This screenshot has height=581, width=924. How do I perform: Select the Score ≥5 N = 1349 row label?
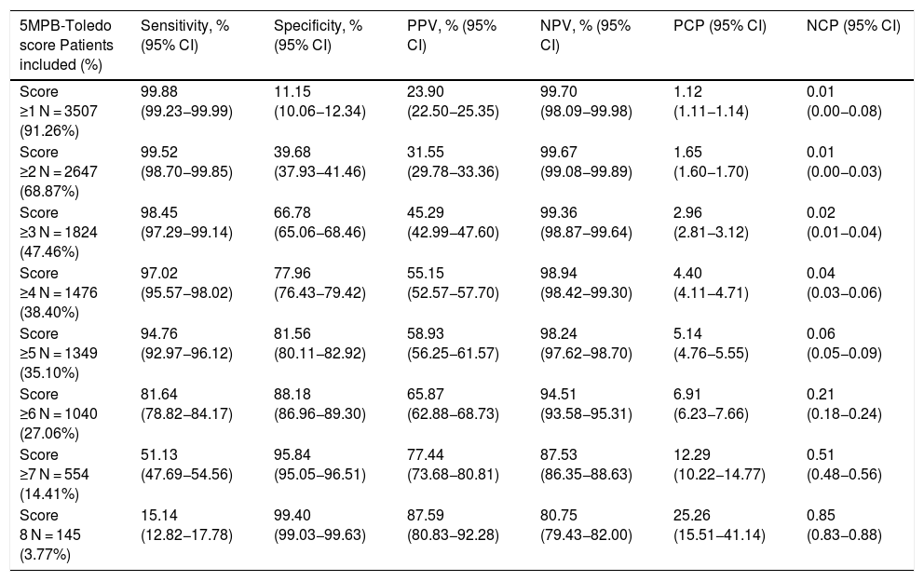tap(61, 351)
